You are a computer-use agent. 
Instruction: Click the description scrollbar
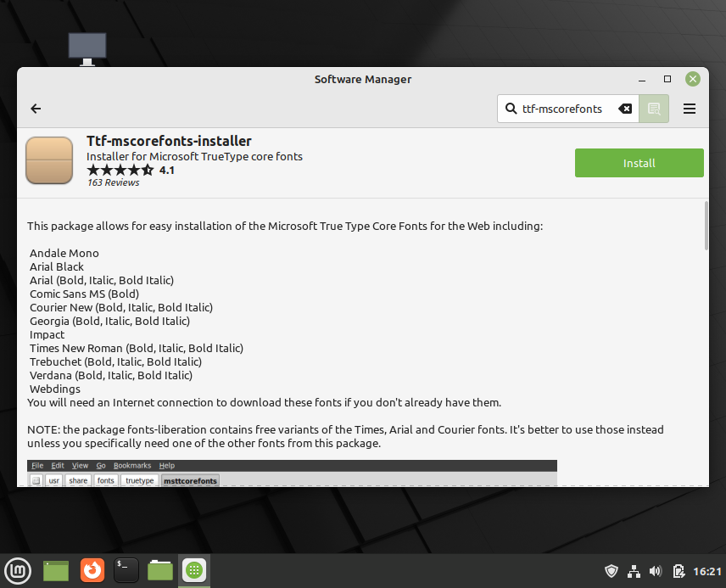pos(706,226)
